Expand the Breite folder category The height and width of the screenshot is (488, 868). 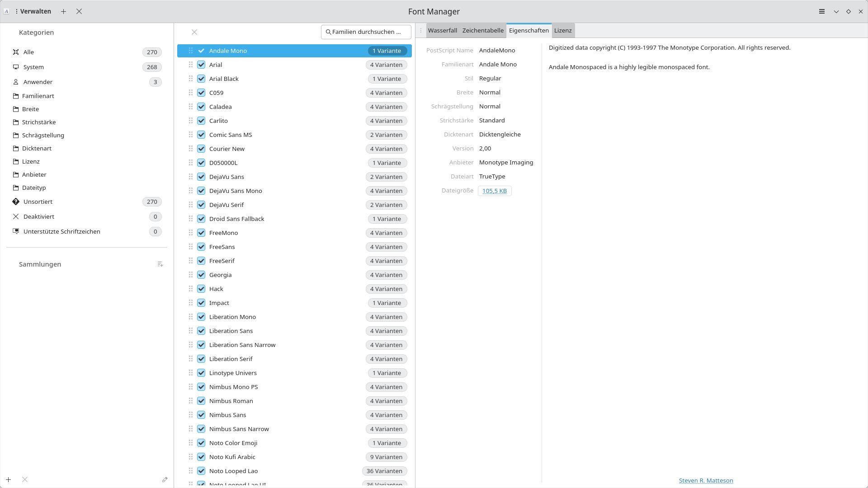(87, 109)
